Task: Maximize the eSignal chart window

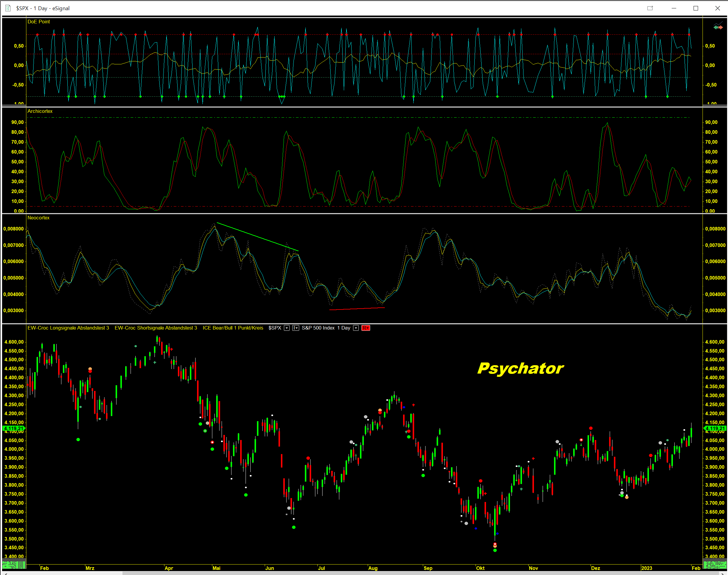Action: (696, 8)
